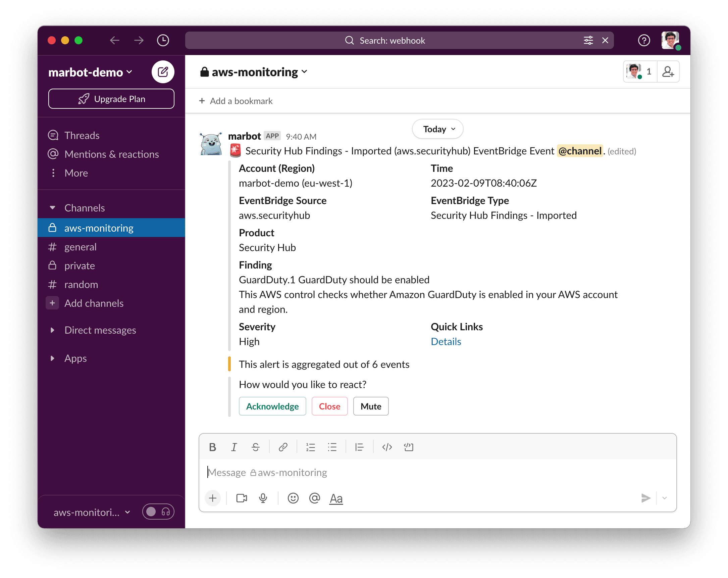Toggle bold formatting
728x578 pixels.
pos(212,447)
